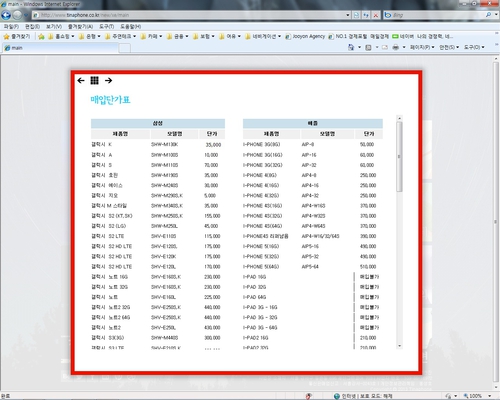Open the recent pages dropdown by Forward
Screen dimensions: 500x400
[26, 15]
